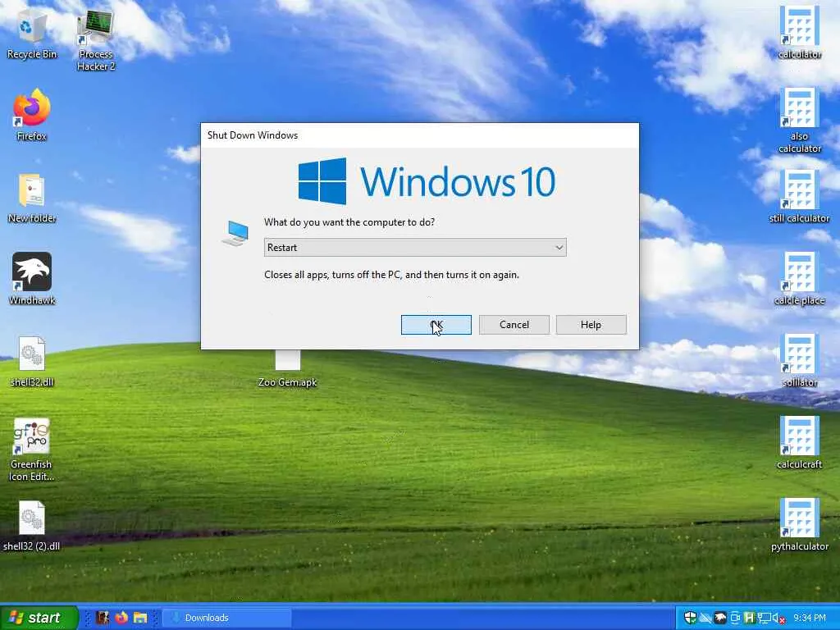This screenshot has height=630, width=840.
Task: Select the 'pythalculator' desktop shortcut
Action: (x=799, y=525)
